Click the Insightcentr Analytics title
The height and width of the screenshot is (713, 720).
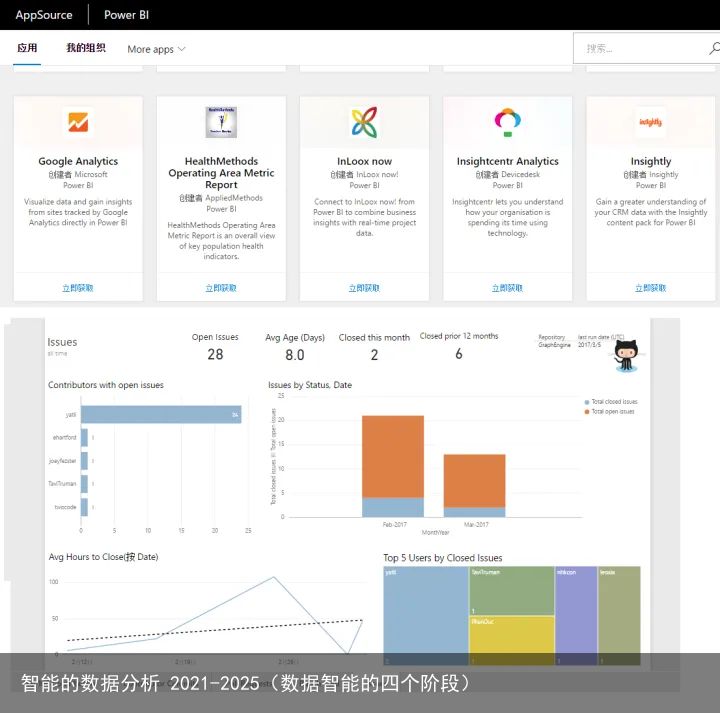(507, 161)
